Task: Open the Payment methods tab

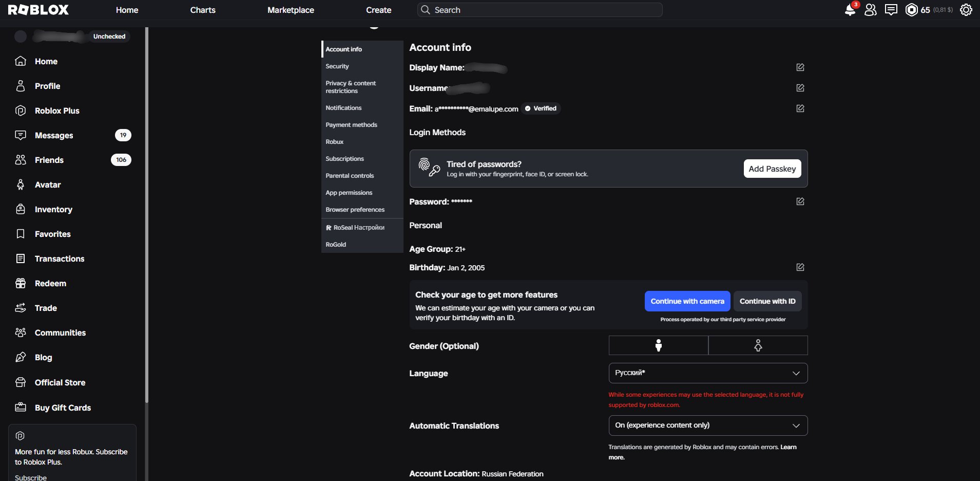Action: [x=362, y=125]
